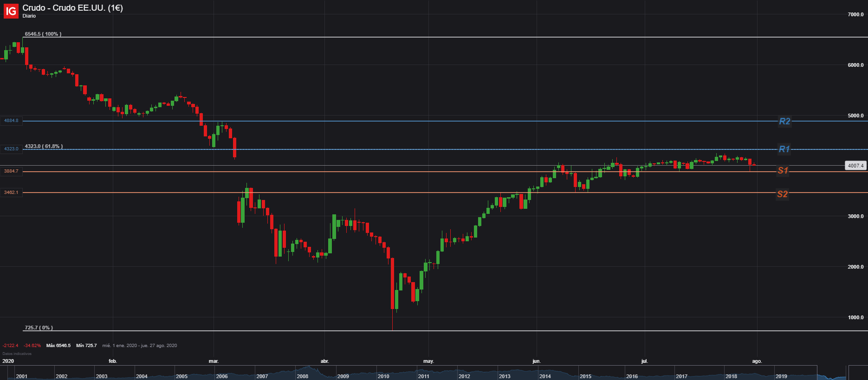Click the 2000.0 value on price axis
The width and height of the screenshot is (868, 380).
pos(855,267)
